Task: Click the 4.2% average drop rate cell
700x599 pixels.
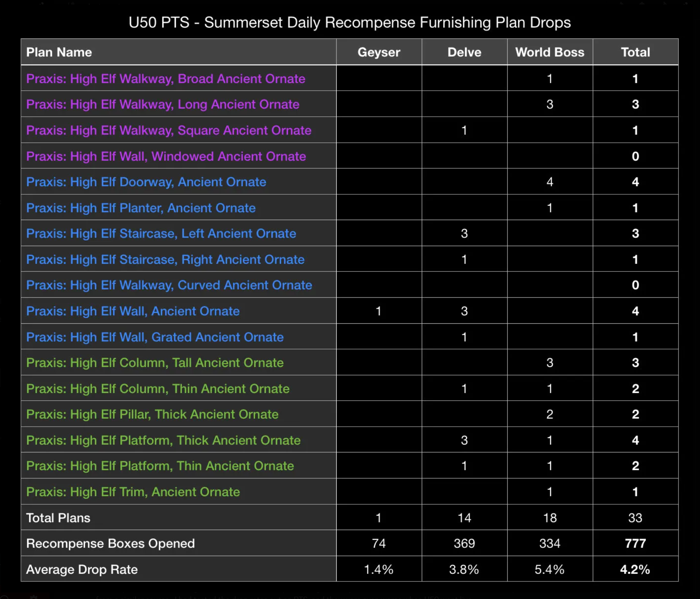Action: coord(635,569)
